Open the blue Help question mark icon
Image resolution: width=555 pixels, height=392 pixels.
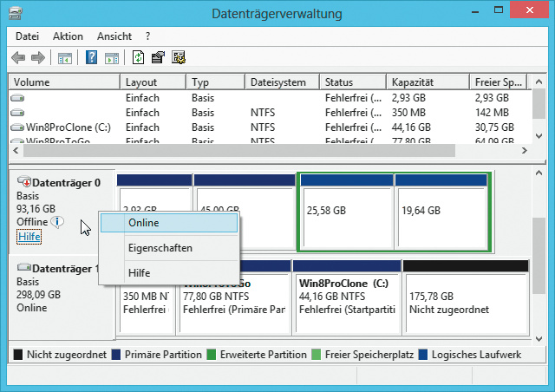91,58
